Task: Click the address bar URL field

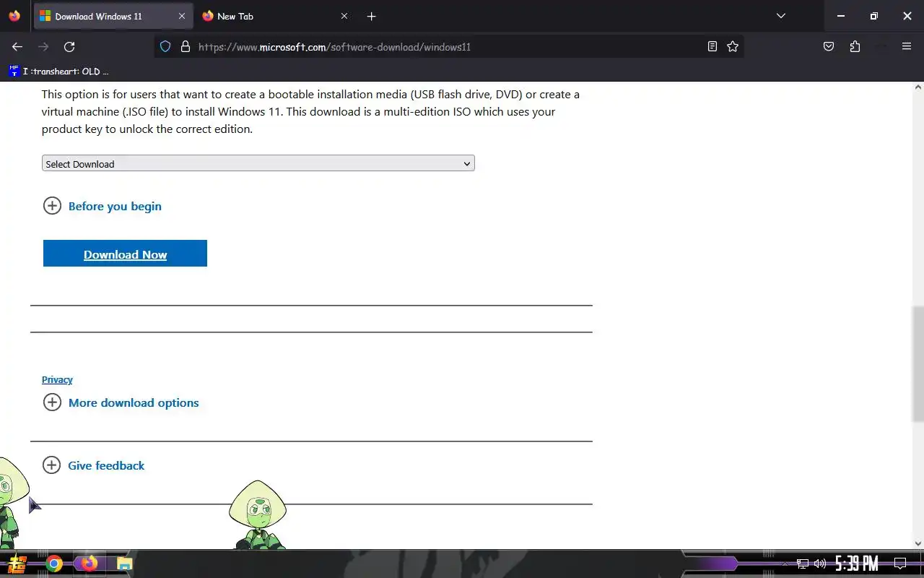Action: [448, 47]
